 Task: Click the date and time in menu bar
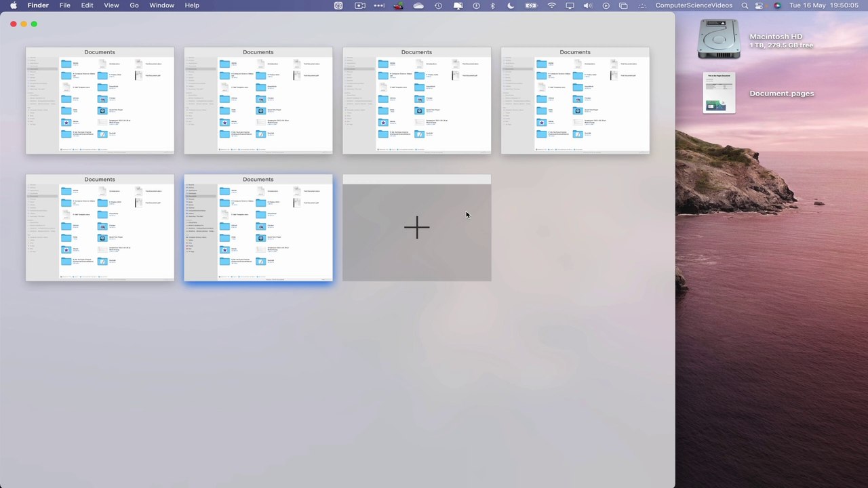[824, 5]
